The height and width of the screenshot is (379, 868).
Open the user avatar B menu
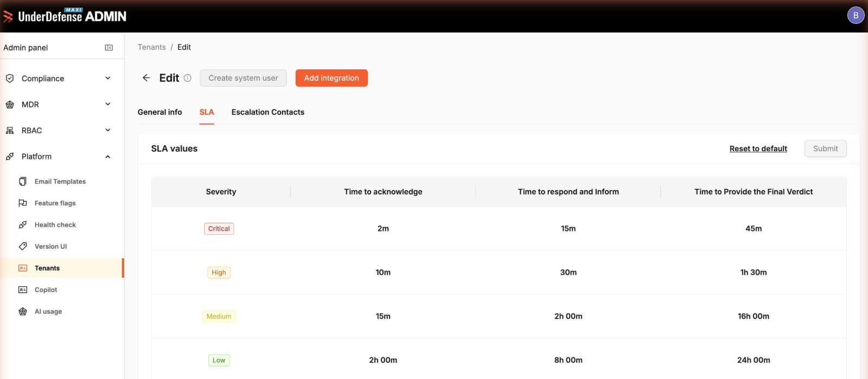pyautogui.click(x=856, y=15)
